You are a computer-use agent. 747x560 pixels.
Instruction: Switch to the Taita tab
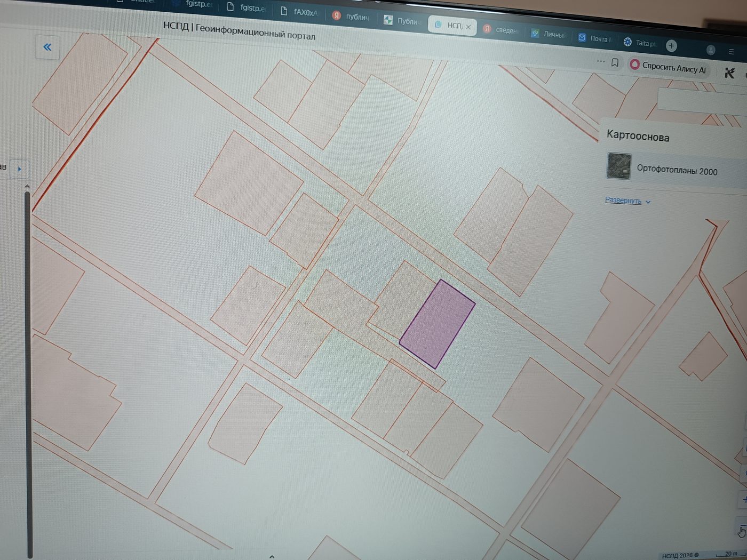pyautogui.click(x=640, y=43)
